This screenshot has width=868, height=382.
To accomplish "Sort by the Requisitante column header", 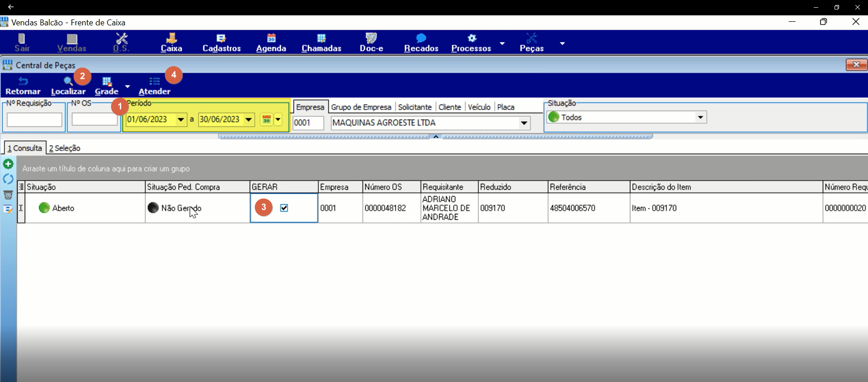I will pyautogui.click(x=449, y=187).
